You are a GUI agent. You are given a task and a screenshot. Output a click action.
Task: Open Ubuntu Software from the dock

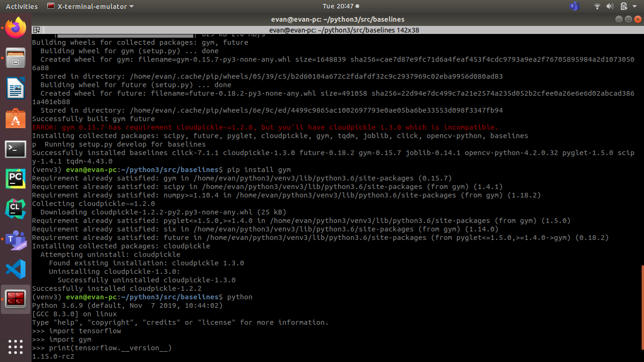click(x=16, y=117)
